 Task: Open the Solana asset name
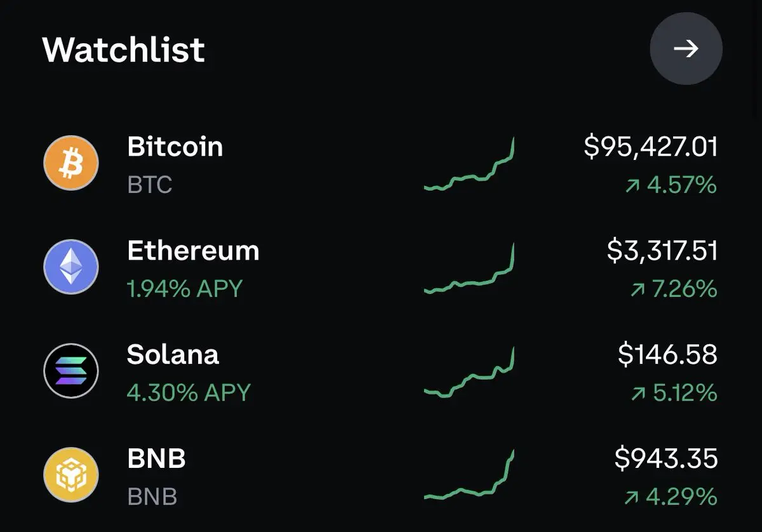point(173,354)
